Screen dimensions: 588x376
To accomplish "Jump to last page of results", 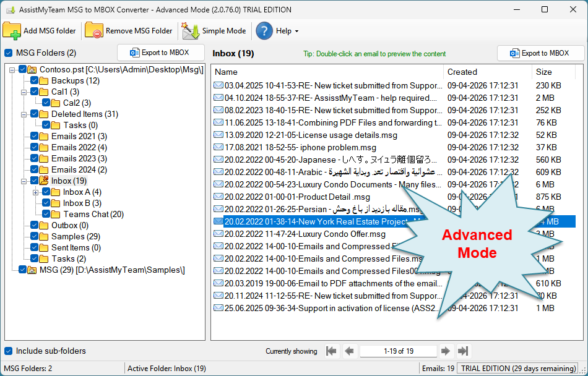I will (x=463, y=351).
